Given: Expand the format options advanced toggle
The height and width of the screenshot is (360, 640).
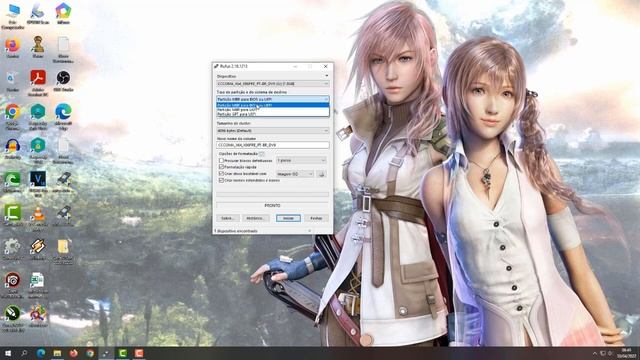Looking at the screenshot, I should 262,154.
